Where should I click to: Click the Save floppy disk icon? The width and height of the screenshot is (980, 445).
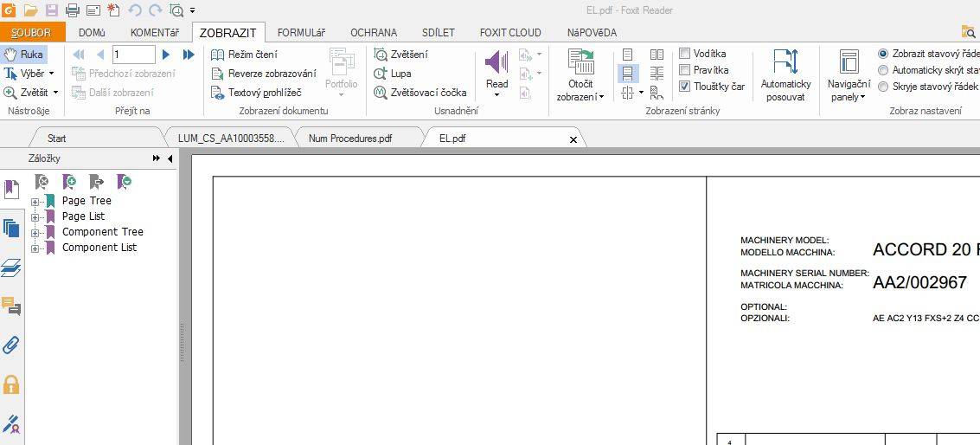point(51,10)
